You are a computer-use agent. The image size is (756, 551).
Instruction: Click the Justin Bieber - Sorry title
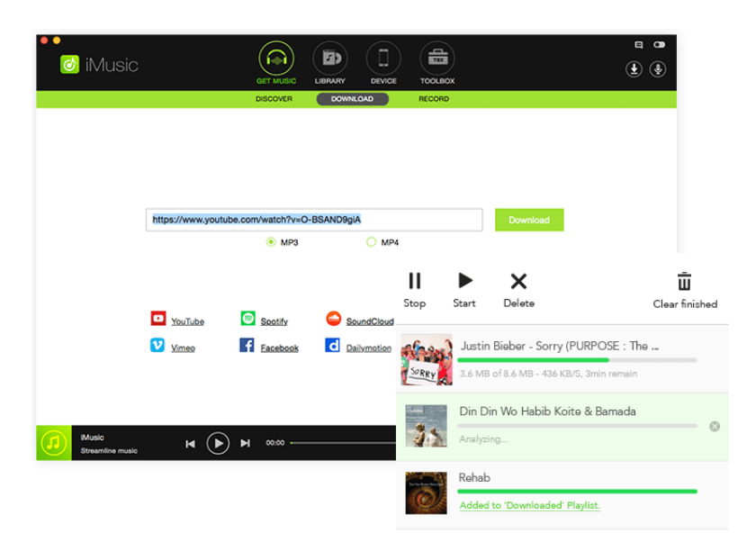point(559,346)
